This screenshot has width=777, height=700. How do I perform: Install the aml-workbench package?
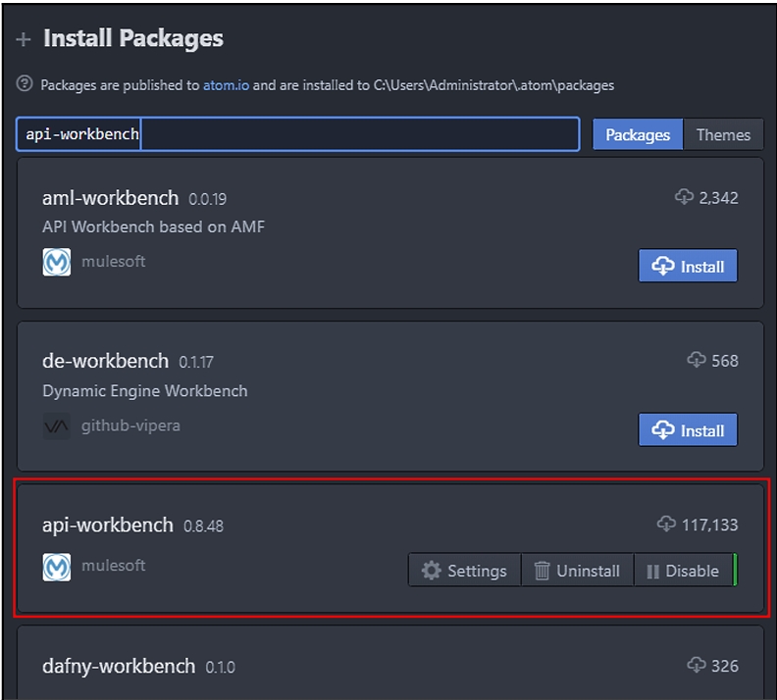[x=688, y=266]
